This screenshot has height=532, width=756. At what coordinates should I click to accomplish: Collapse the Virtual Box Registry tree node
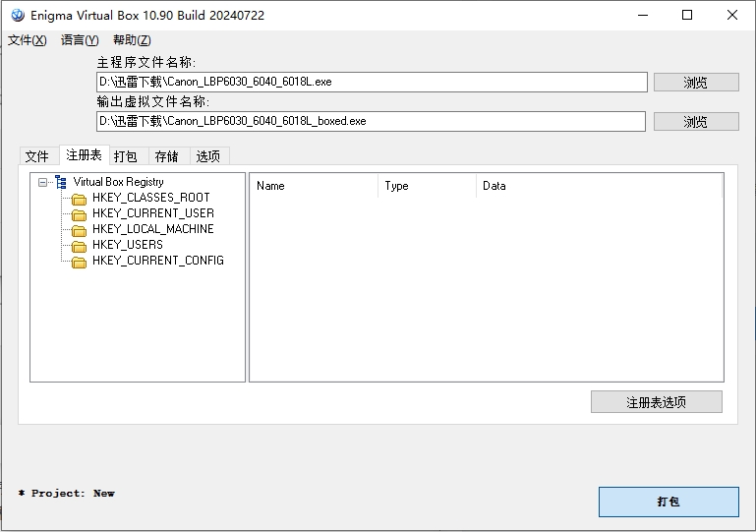(42, 182)
